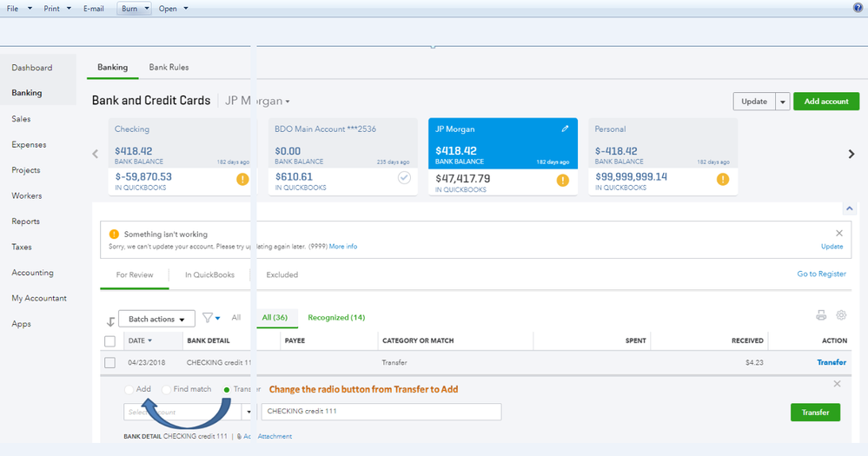Click the Select account input field
The height and width of the screenshot is (456, 868).
pos(182,412)
